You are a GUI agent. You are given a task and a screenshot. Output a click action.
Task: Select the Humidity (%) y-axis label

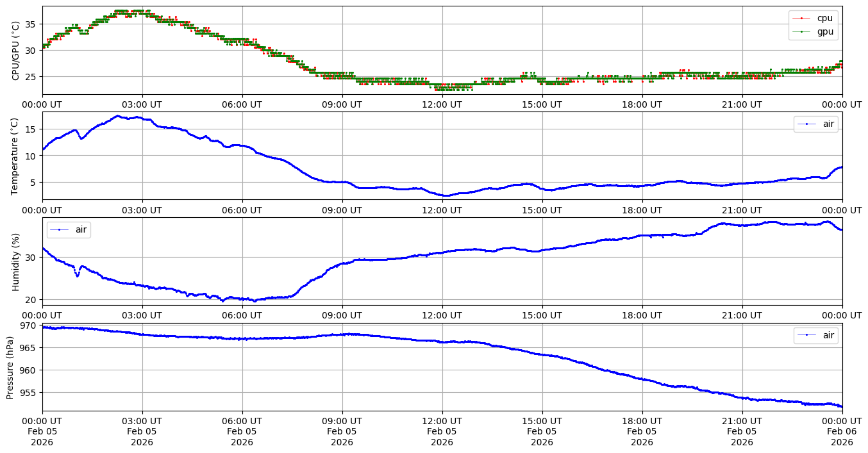pos(16,261)
